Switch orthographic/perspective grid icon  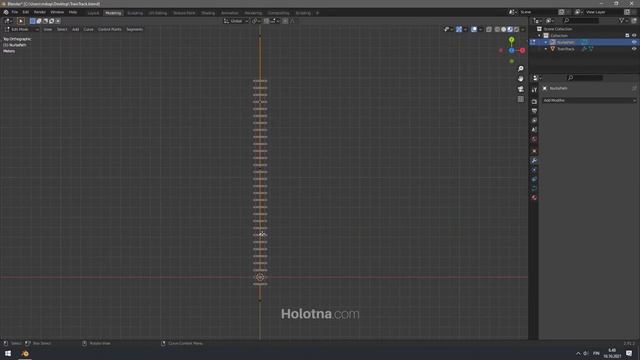click(520, 99)
